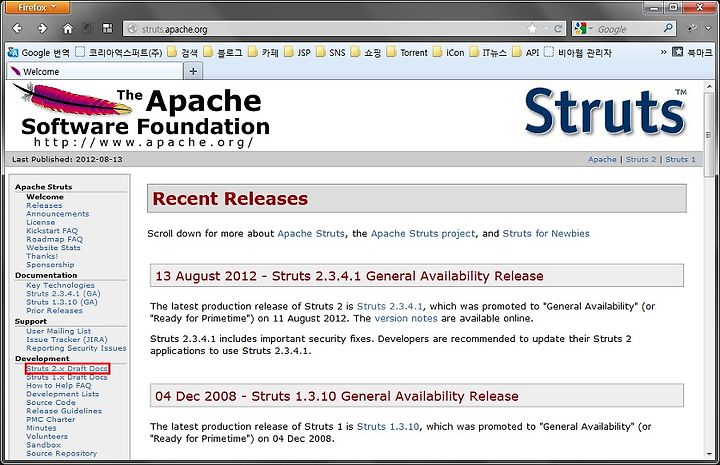Viewport: 720px width, 465px height.
Task: Open PMC Charter sidebar link
Action: 51,420
